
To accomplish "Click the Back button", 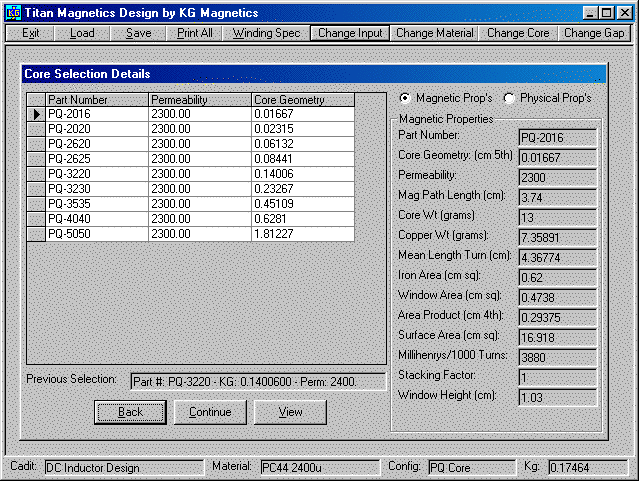I will click(130, 412).
